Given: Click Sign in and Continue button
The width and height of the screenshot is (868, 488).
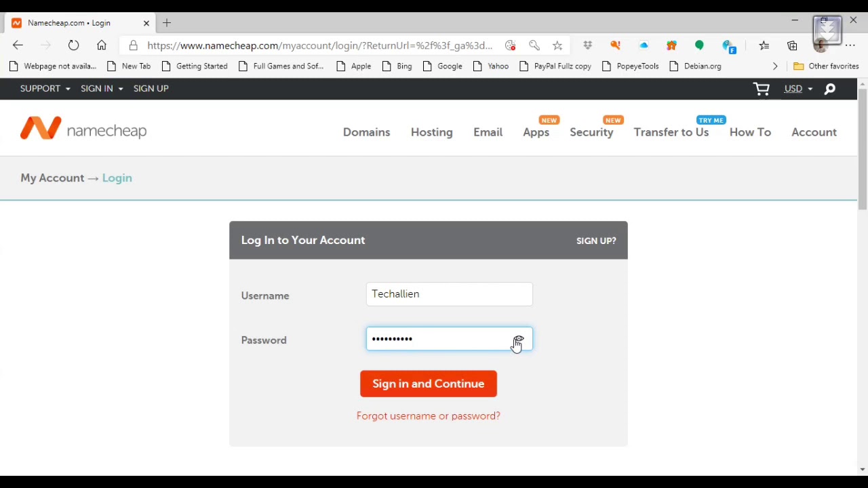Looking at the screenshot, I should point(429,384).
